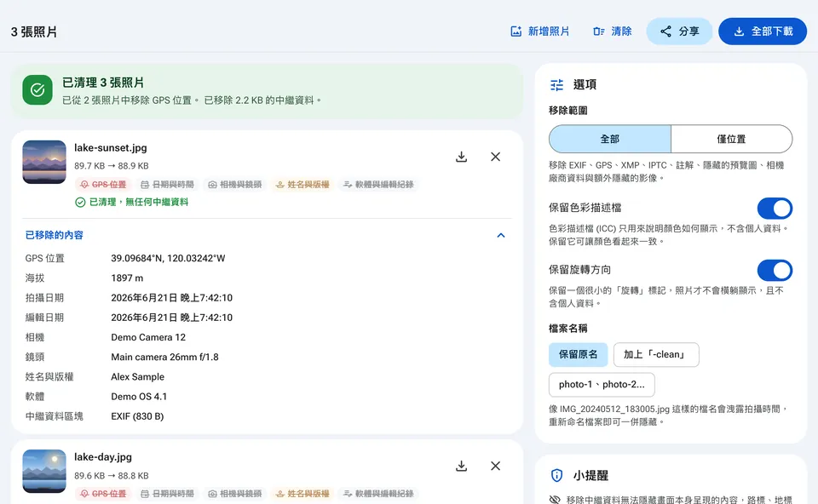Click 全部下載 download all button
Screen dimensions: 818x504
pyautogui.click(x=763, y=31)
